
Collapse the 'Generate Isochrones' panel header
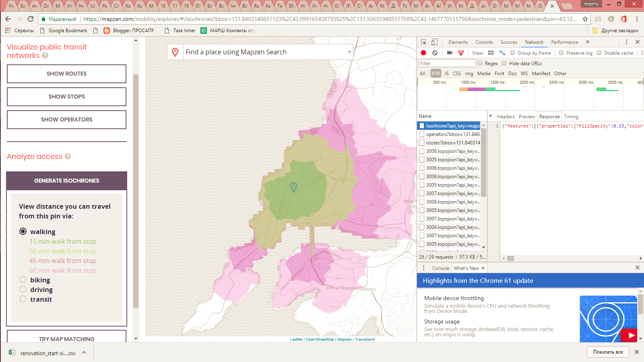67,181
